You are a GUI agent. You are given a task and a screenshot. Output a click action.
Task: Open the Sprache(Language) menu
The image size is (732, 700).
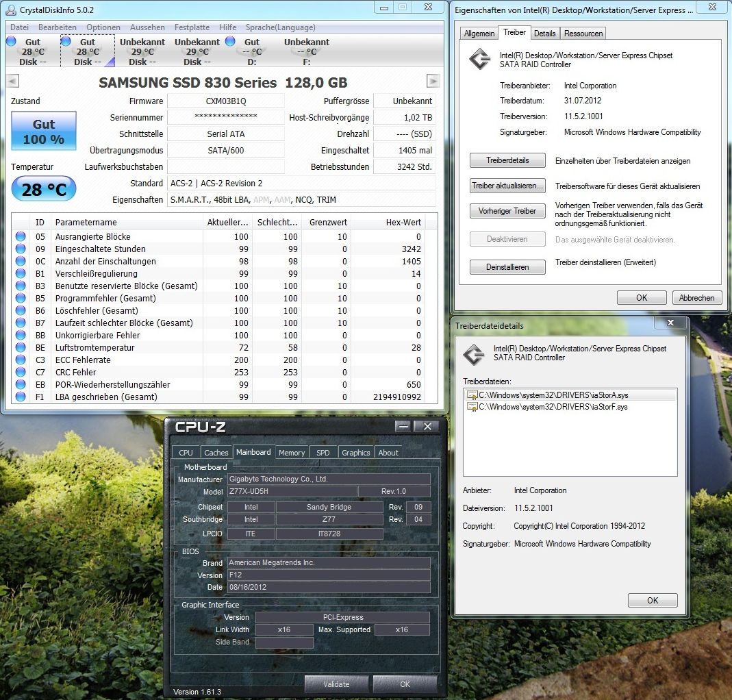coord(281,27)
